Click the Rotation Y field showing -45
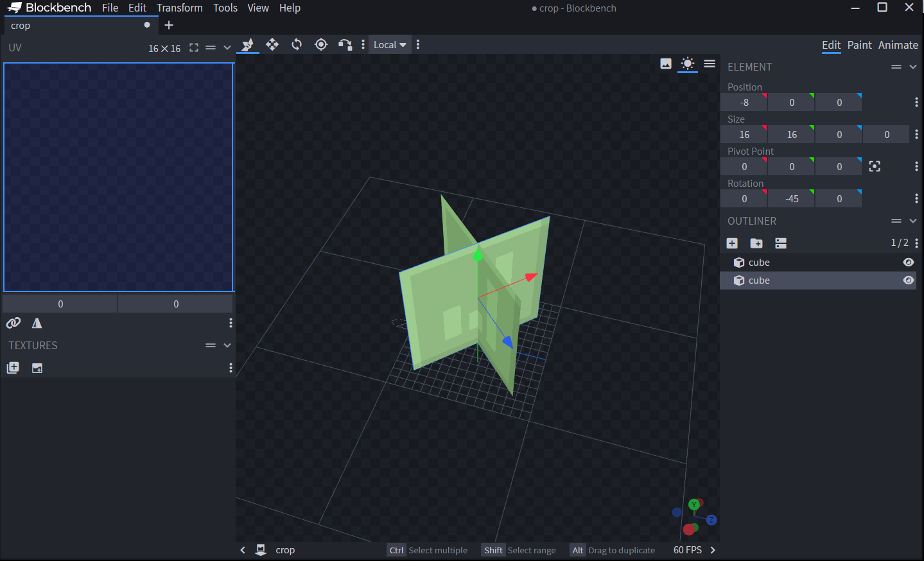Screen dimensions: 924x561 [x=792, y=199]
